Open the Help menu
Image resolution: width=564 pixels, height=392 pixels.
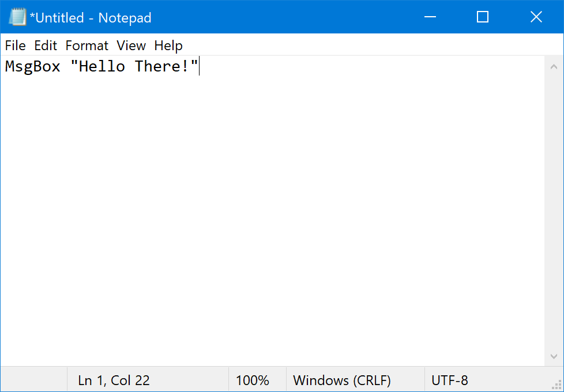(x=168, y=46)
